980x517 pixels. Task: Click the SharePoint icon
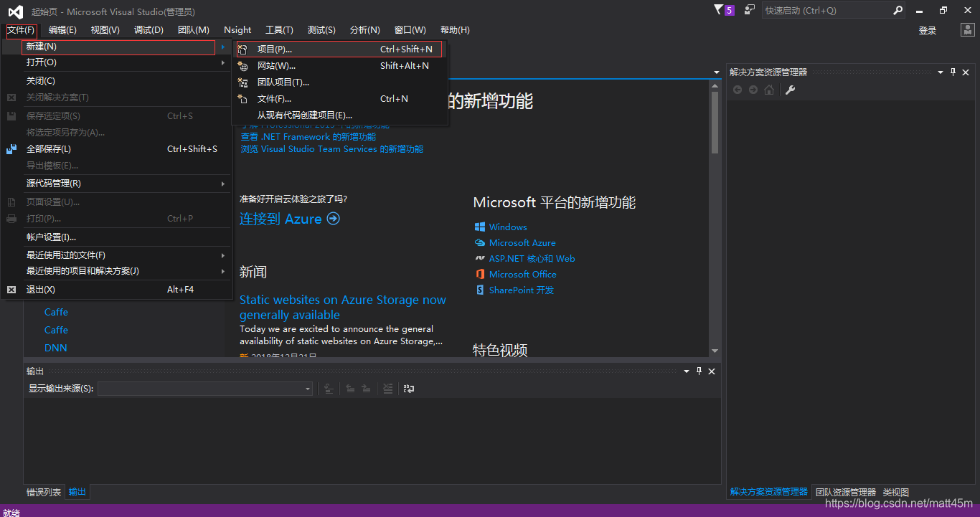click(x=480, y=290)
